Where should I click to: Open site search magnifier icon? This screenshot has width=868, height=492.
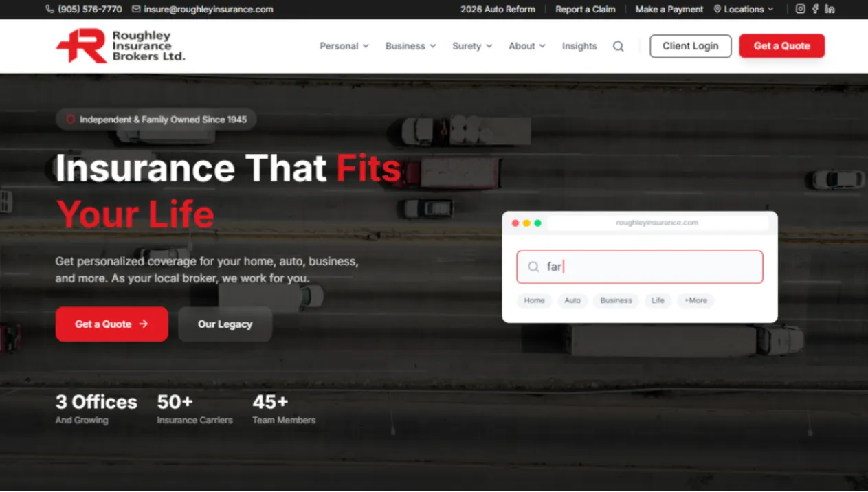pos(619,46)
